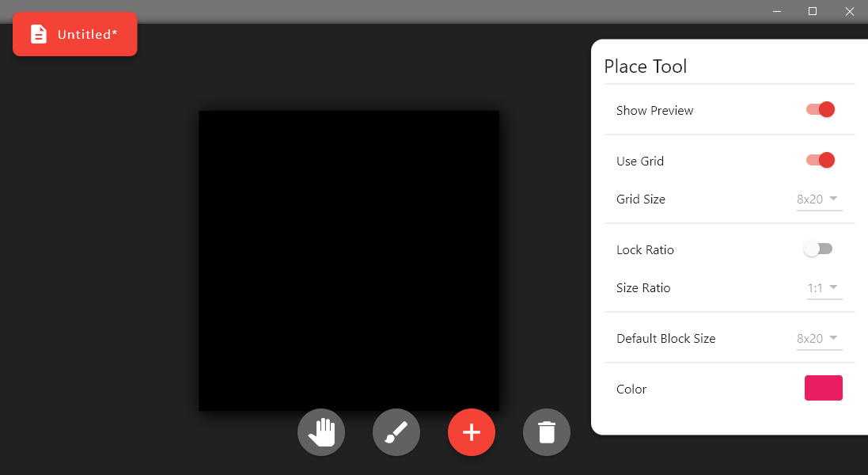The image size is (868, 475).
Task: Select the brush tool
Action: coord(396,431)
